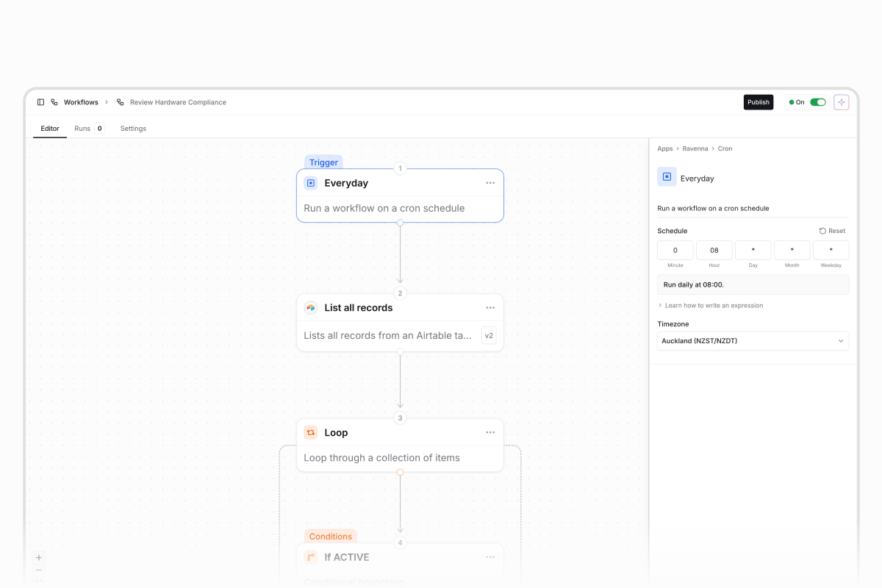Image resolution: width=882 pixels, height=588 pixels.
Task: Click the Weekday schedule field
Action: pos(831,250)
